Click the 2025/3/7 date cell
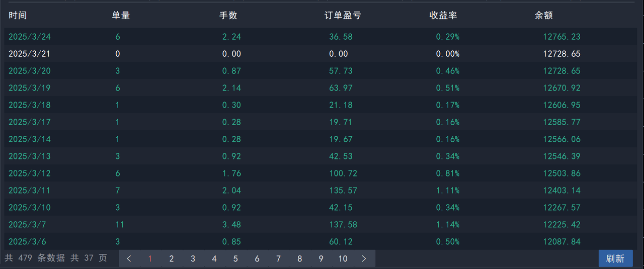Image resolution: width=644 pixels, height=269 pixels. [x=27, y=225]
